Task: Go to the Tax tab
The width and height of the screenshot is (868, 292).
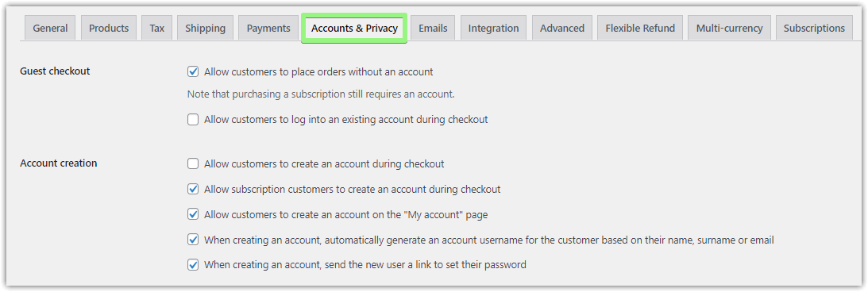Action: click(x=156, y=29)
